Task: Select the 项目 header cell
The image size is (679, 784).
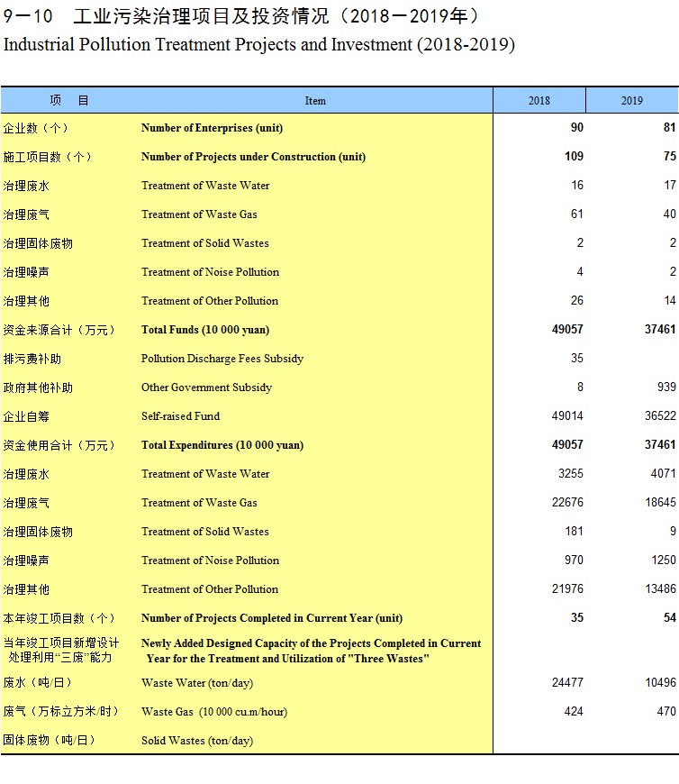Action: tap(69, 101)
